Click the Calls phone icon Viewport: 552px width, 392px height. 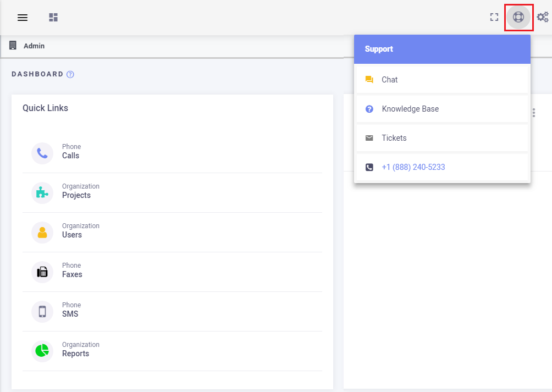(42, 153)
